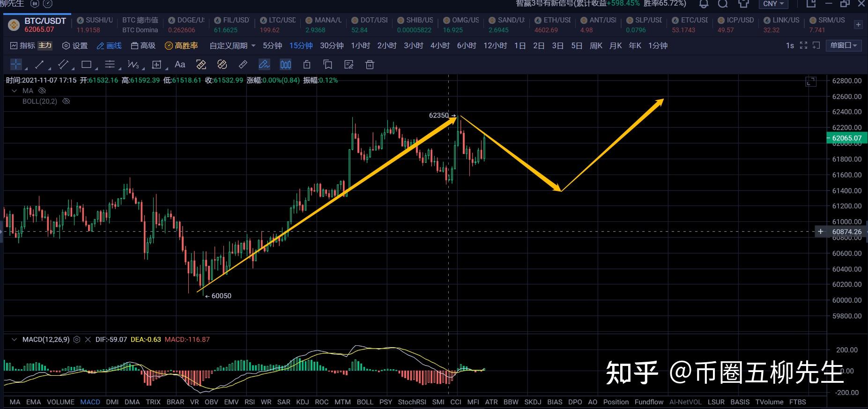Select the parallel channel drawing tool
Screen dimensions: 868x409
pyautogui.click(x=63, y=65)
